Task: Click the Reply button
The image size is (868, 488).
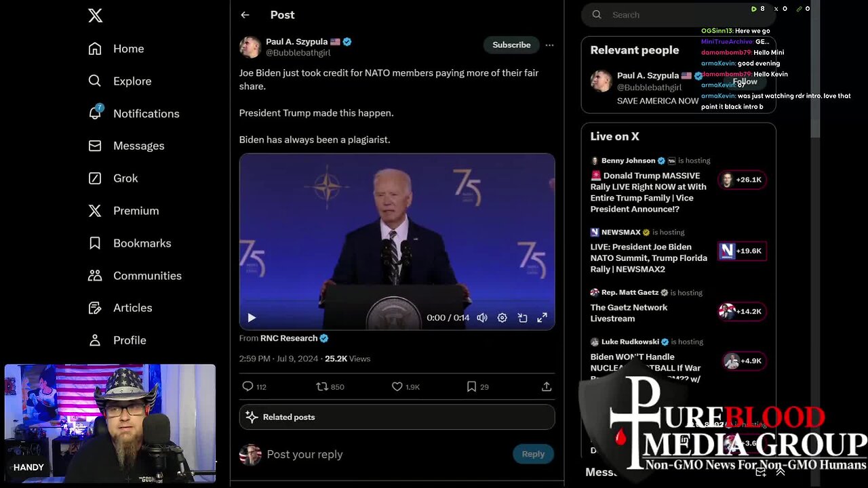Action: click(x=533, y=454)
